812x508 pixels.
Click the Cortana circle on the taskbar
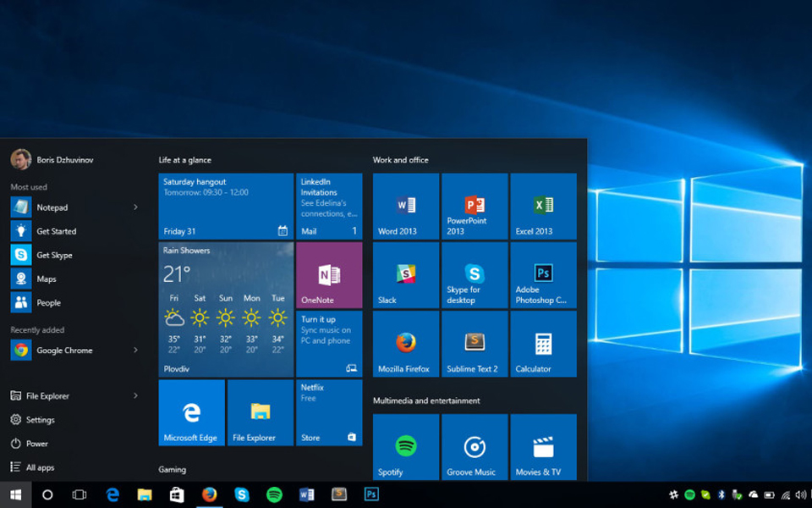tap(47, 494)
